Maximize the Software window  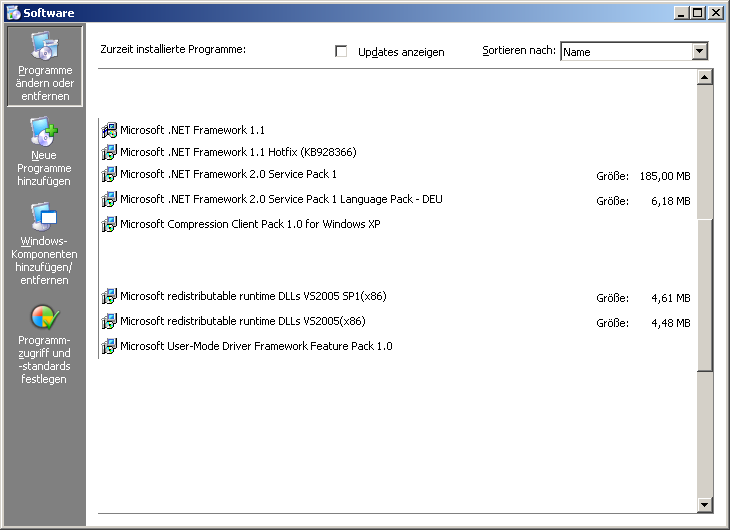click(x=698, y=13)
